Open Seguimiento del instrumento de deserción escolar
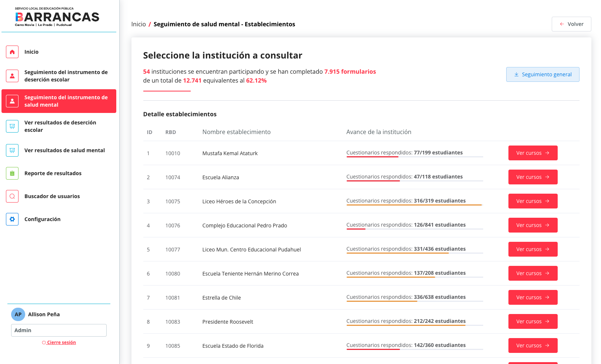The image size is (601, 364). (x=59, y=76)
